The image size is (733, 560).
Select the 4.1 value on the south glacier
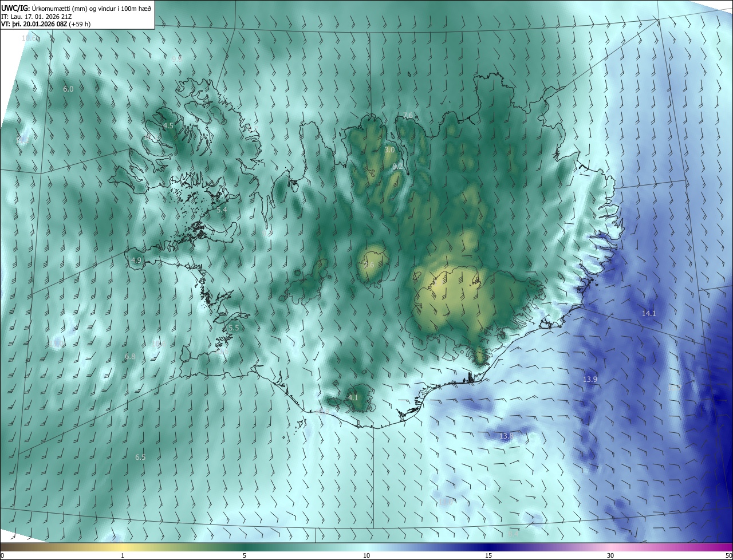353,397
